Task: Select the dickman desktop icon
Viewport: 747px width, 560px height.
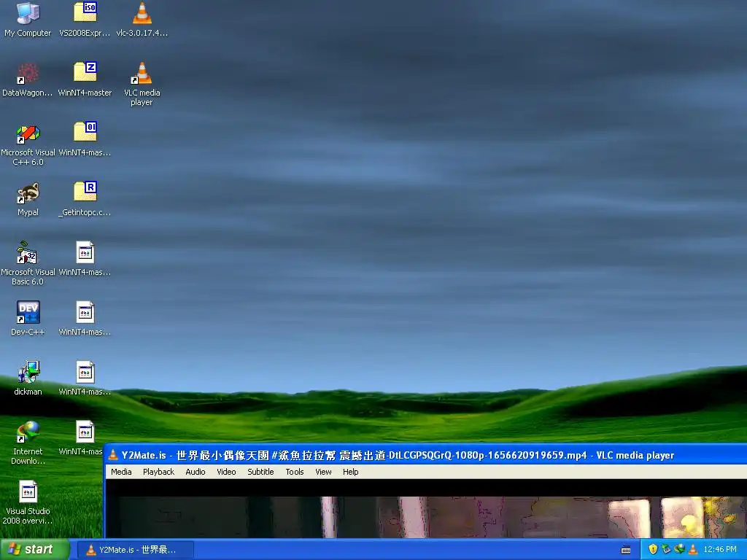Action: click(x=28, y=378)
